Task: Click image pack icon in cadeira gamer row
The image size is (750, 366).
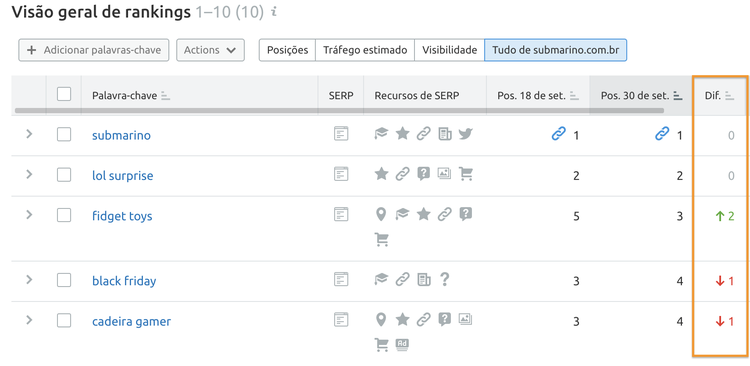Action: click(x=465, y=319)
